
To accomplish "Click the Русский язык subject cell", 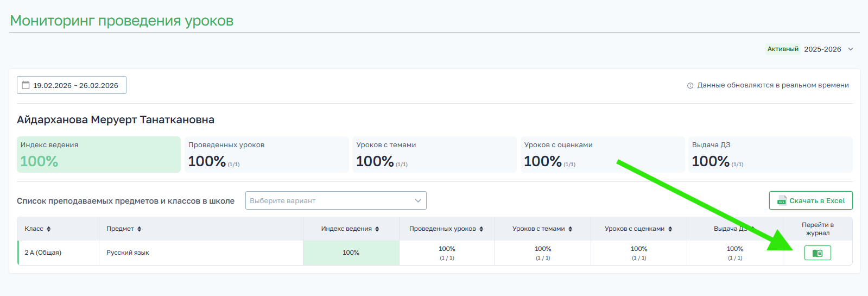I will click(128, 253).
